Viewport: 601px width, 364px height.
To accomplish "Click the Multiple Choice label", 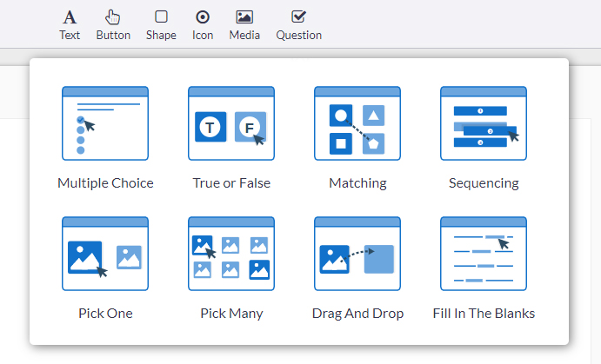I will tap(105, 183).
